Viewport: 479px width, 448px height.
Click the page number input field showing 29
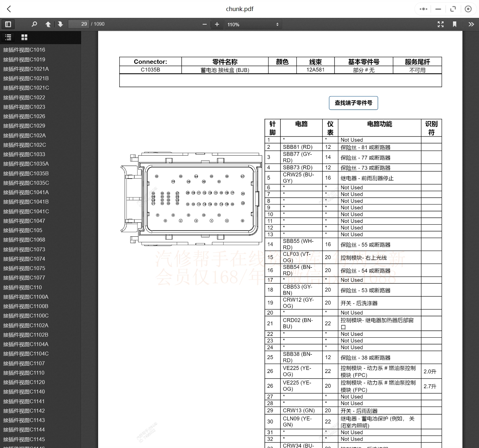pos(78,24)
